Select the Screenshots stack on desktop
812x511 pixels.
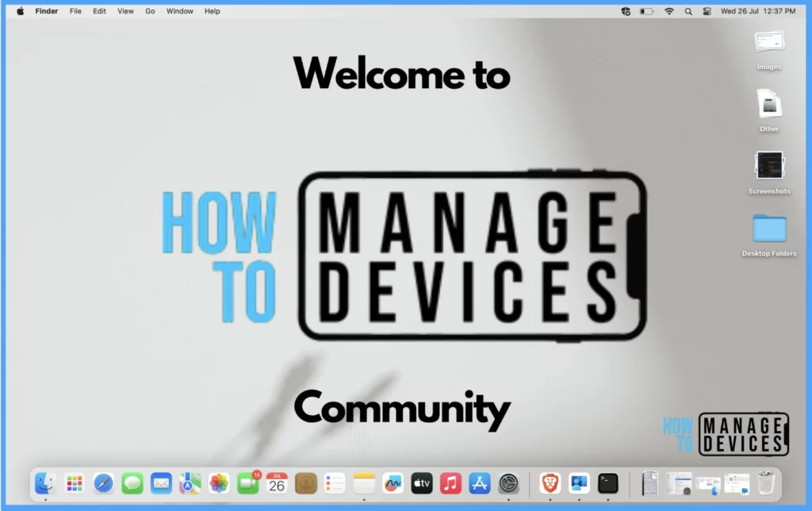(769, 172)
